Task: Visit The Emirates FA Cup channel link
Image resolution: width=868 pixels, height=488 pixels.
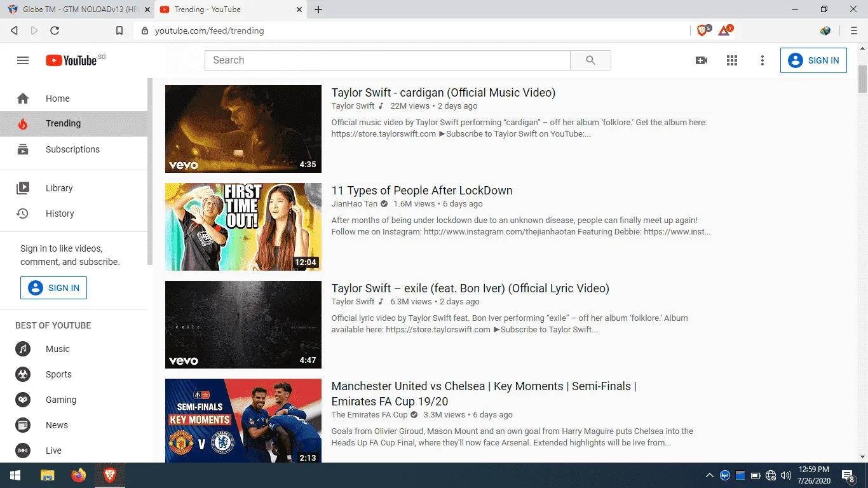Action: [369, 415]
